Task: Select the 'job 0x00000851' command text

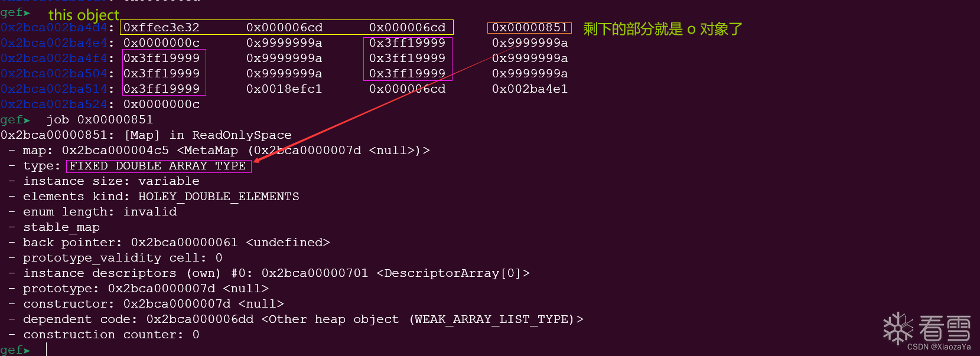Action: click(100, 120)
